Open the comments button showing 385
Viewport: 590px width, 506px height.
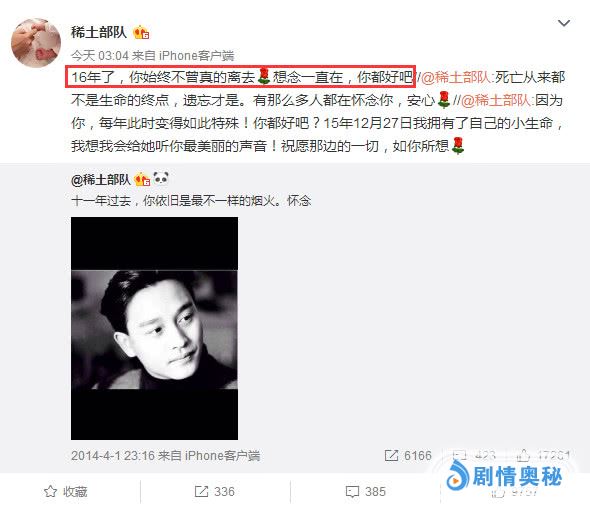click(365, 491)
